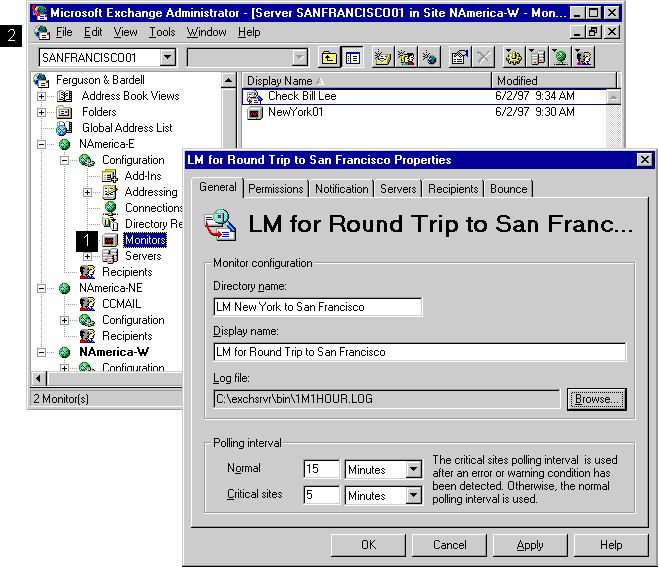Open the Properties toolbar icon
658x567 pixels.
point(460,57)
